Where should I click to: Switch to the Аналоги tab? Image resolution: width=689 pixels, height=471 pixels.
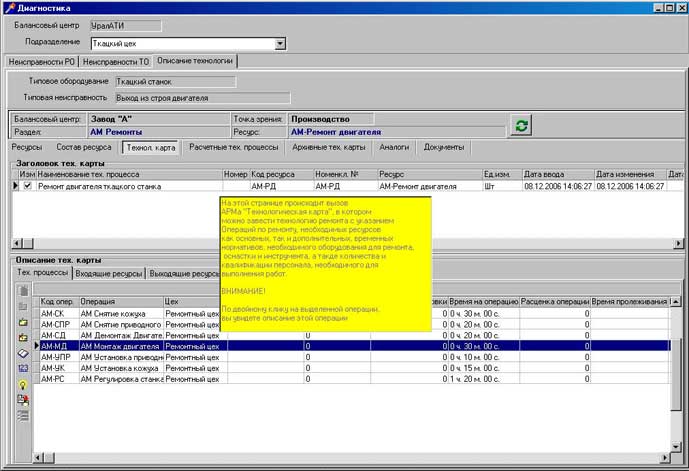tap(394, 147)
